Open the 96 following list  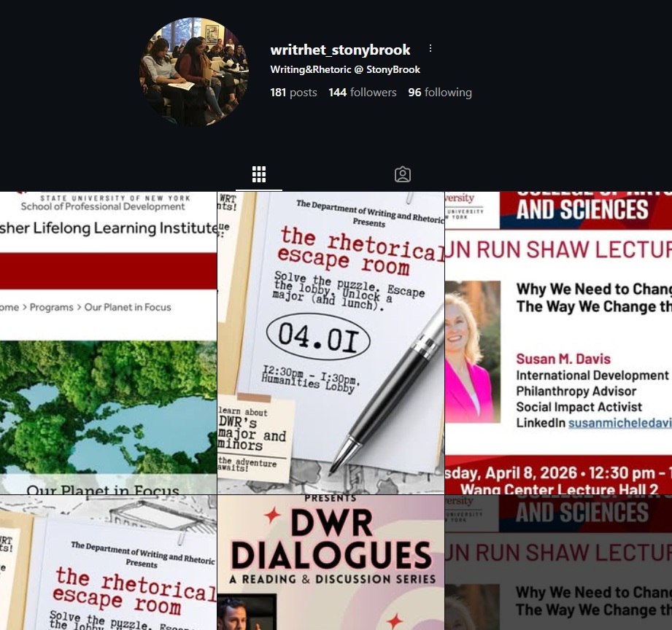point(440,93)
